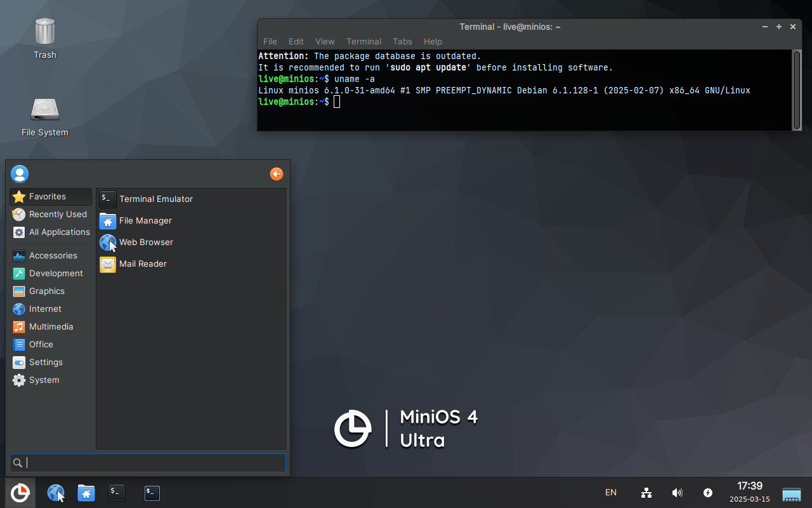This screenshot has height=508, width=812.
Task: Open the Terminal View menu
Action: (x=325, y=41)
